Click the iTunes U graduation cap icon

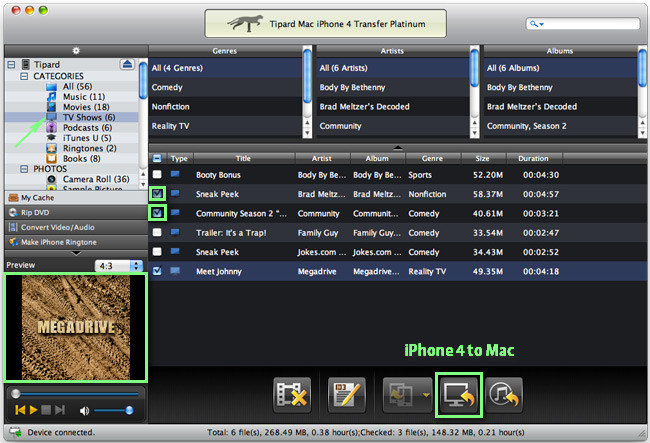[x=51, y=138]
